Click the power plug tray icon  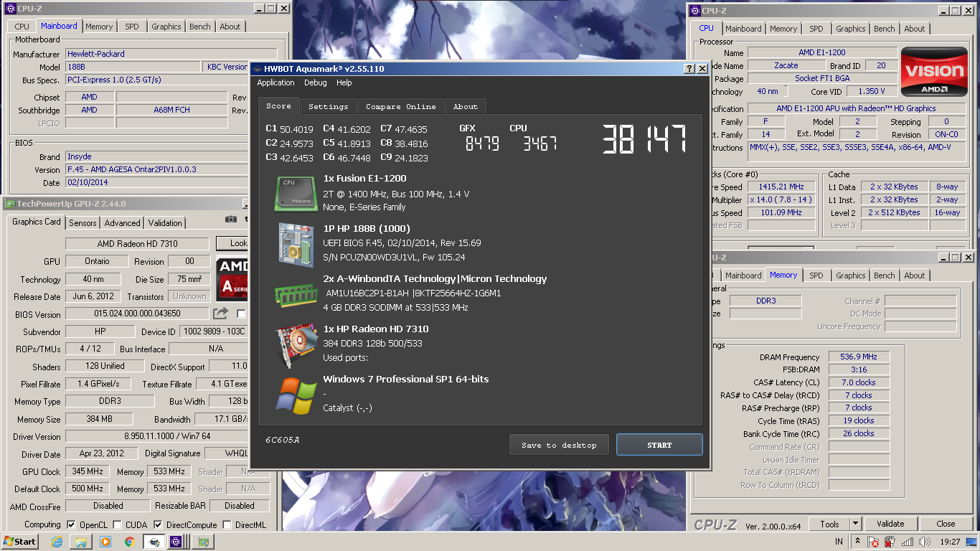(890, 542)
